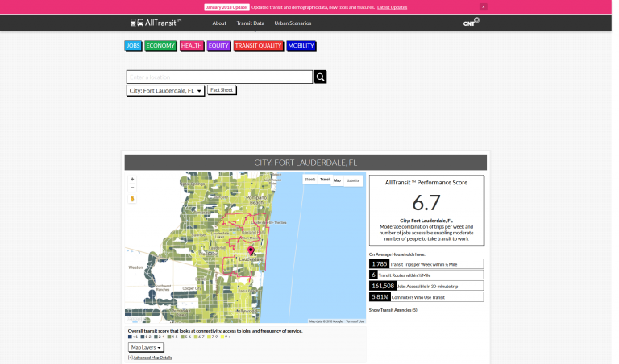Click the AllTransit logo
The image size is (619, 364).
coord(156,23)
